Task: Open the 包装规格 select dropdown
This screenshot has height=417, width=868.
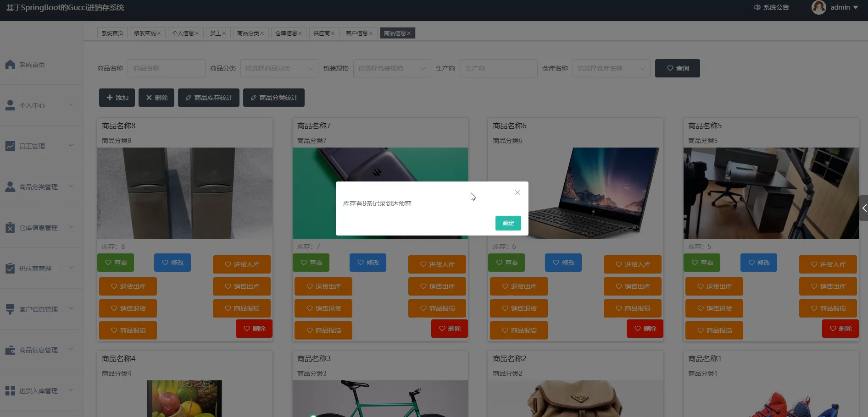Action: 392,68
